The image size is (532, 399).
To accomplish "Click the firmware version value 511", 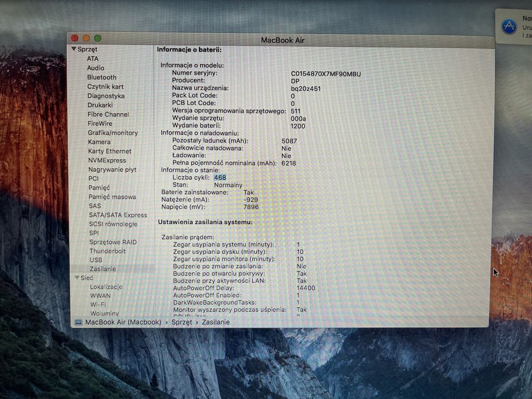I will click(295, 111).
